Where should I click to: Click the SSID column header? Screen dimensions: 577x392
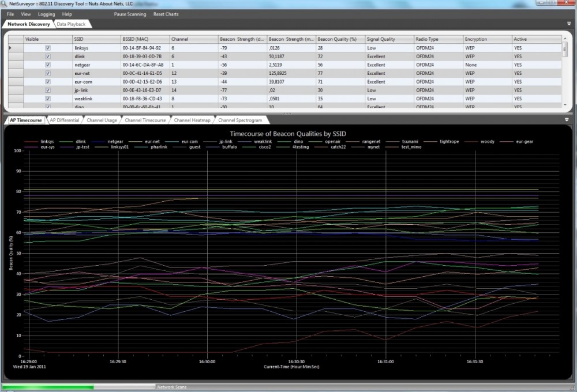click(x=95, y=39)
